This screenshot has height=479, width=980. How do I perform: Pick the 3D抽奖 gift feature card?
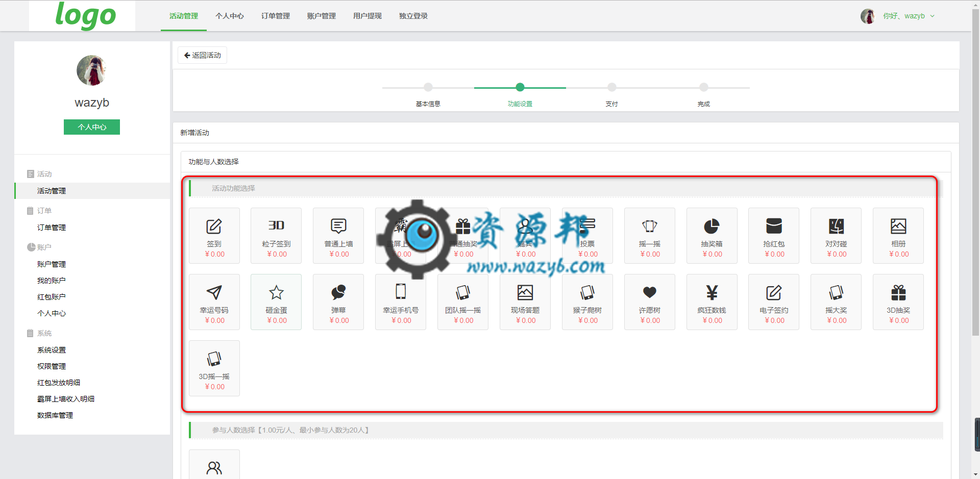898,302
